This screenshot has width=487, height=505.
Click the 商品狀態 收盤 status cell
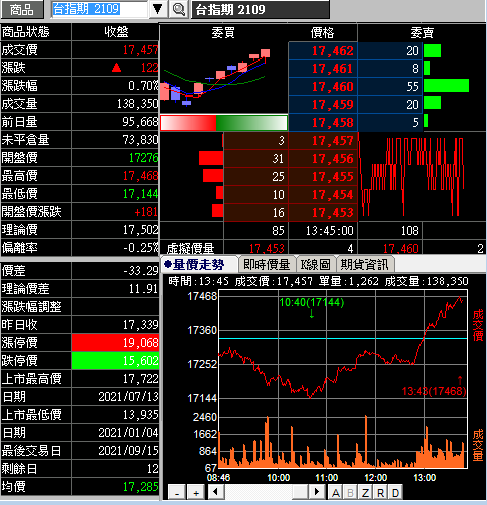(x=115, y=32)
